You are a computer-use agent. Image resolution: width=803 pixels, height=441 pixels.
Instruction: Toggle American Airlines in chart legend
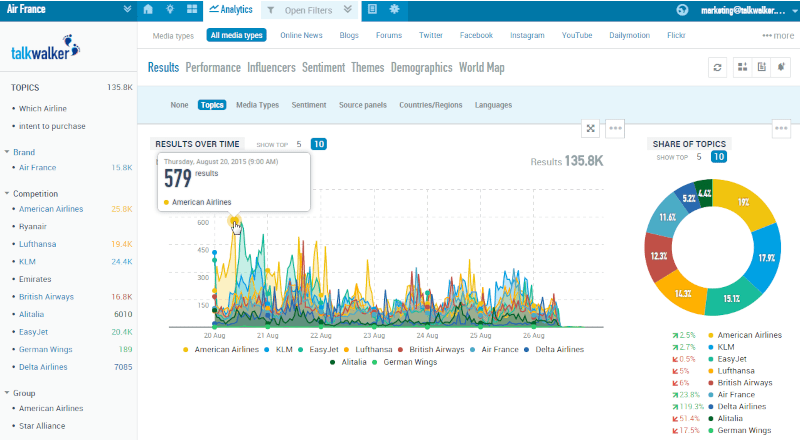[222, 349]
